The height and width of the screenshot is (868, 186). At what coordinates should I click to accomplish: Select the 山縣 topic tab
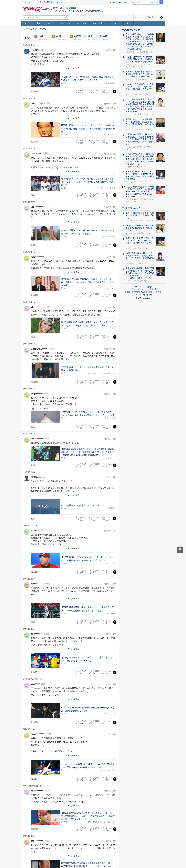pyautogui.click(x=42, y=38)
